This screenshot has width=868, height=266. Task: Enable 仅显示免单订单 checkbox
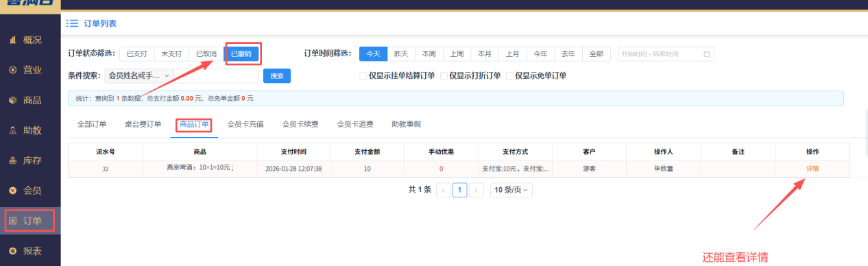coord(509,76)
